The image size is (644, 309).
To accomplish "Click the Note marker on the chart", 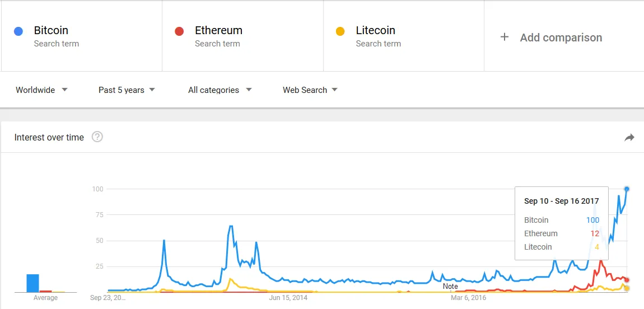I will [450, 286].
